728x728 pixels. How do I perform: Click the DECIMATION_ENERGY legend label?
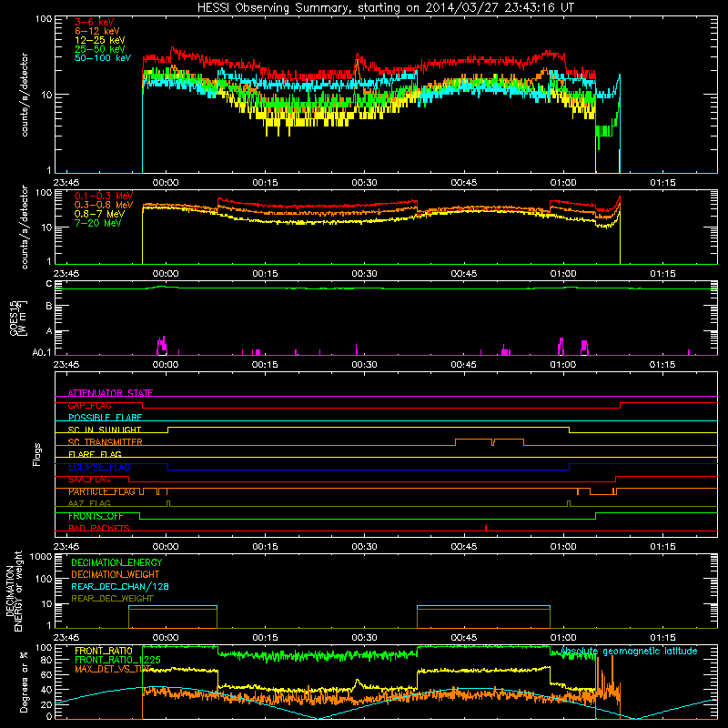[116, 562]
